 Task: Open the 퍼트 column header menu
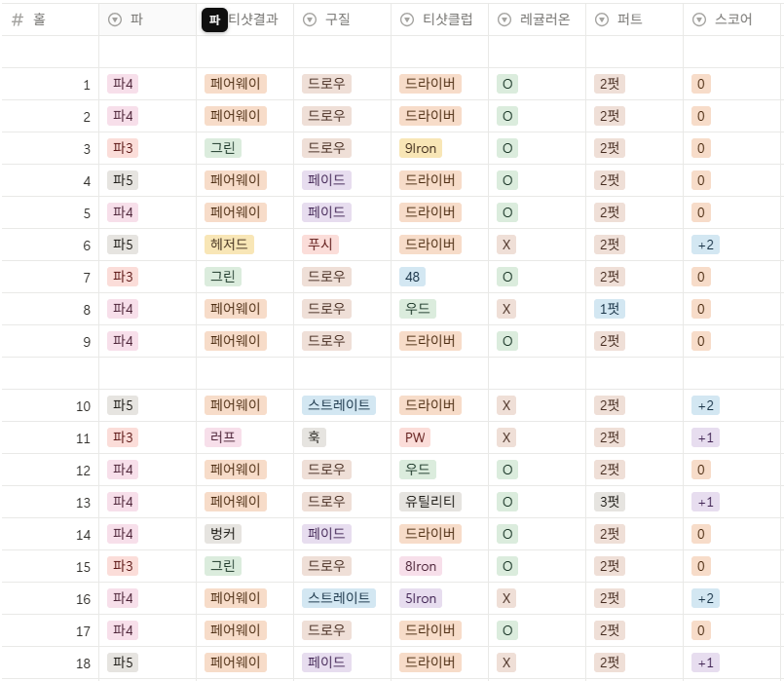pyautogui.click(x=634, y=19)
